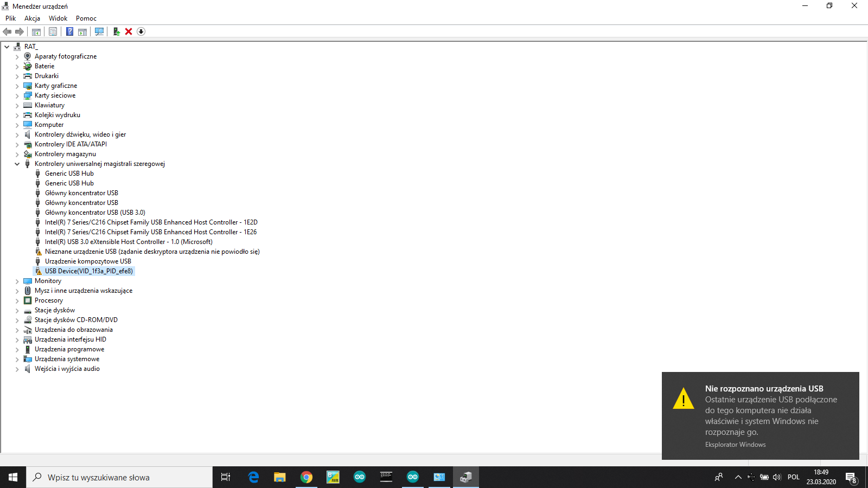Image resolution: width=868 pixels, height=488 pixels.
Task: Select the Enhanced Host Controller - 1E26
Action: [x=151, y=232]
